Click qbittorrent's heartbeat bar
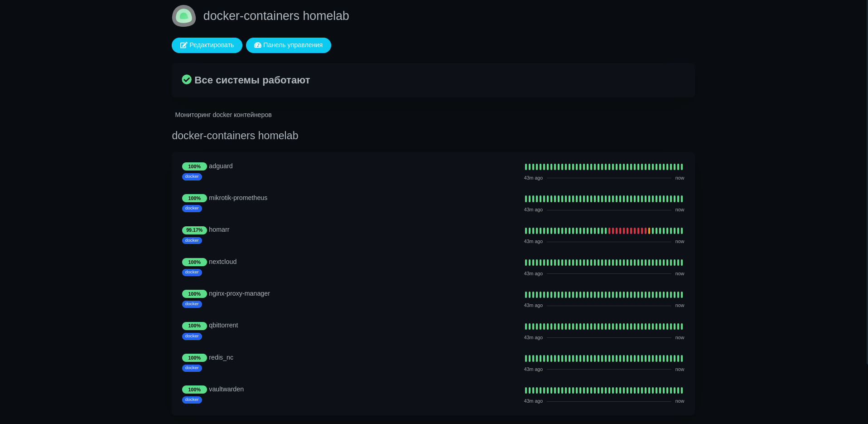Image resolution: width=868 pixels, height=424 pixels. [x=604, y=327]
